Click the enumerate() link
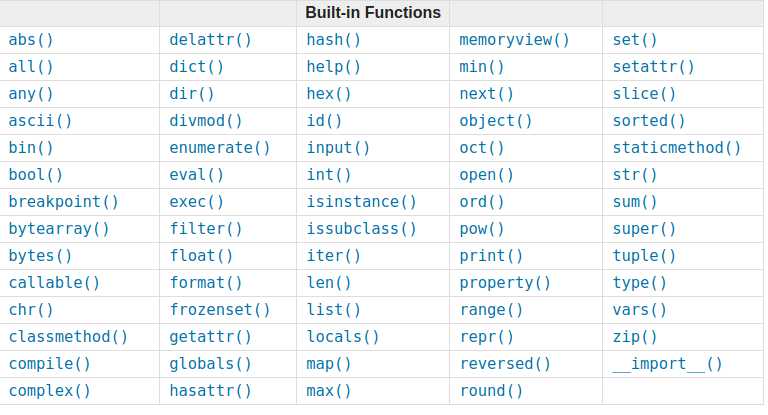Viewport: 768px width, 415px height. coord(219,148)
